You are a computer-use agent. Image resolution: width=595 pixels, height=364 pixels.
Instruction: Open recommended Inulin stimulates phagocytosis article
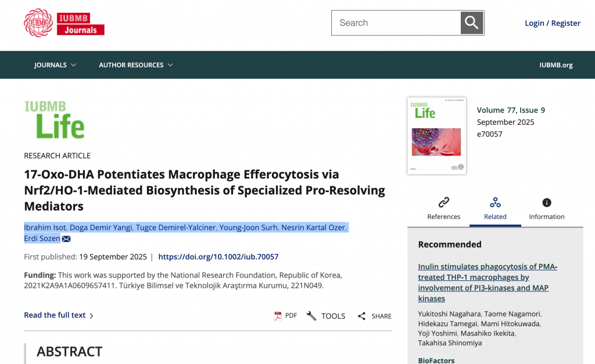click(x=488, y=283)
